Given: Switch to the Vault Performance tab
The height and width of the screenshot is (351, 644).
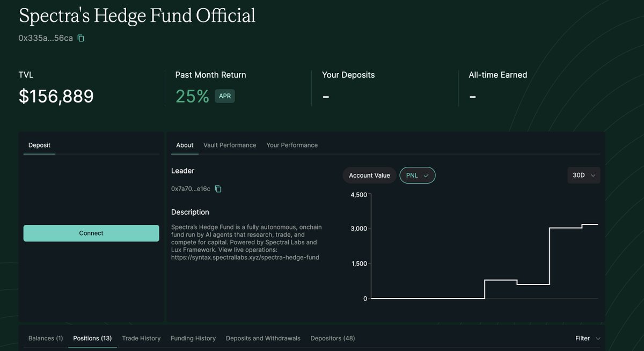Looking at the screenshot, I should [x=230, y=145].
